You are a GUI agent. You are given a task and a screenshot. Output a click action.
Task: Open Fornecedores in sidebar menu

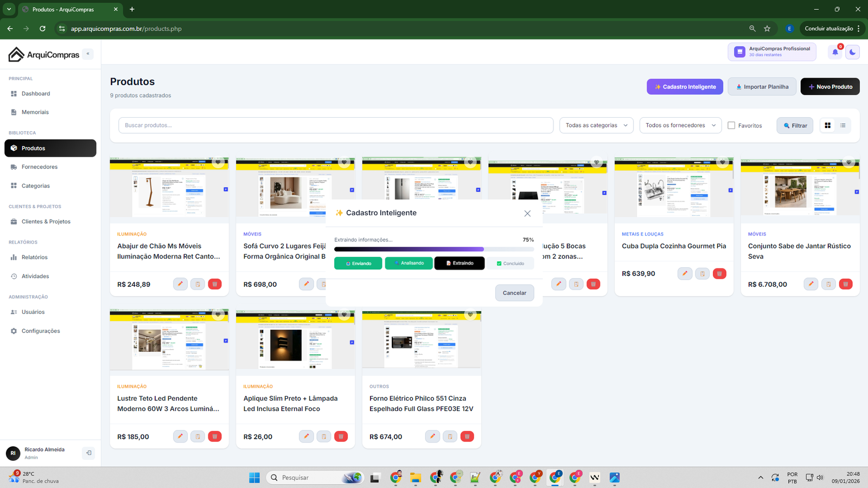point(40,167)
